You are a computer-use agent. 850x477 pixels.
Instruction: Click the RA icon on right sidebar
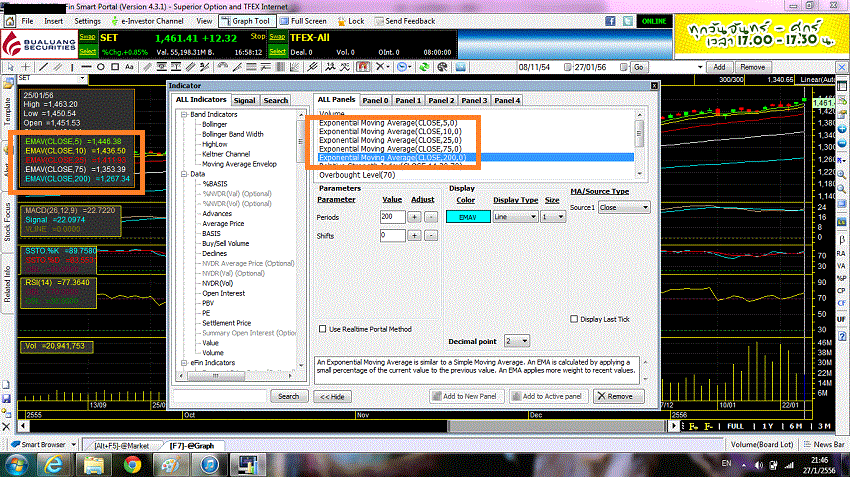pyautogui.click(x=842, y=253)
